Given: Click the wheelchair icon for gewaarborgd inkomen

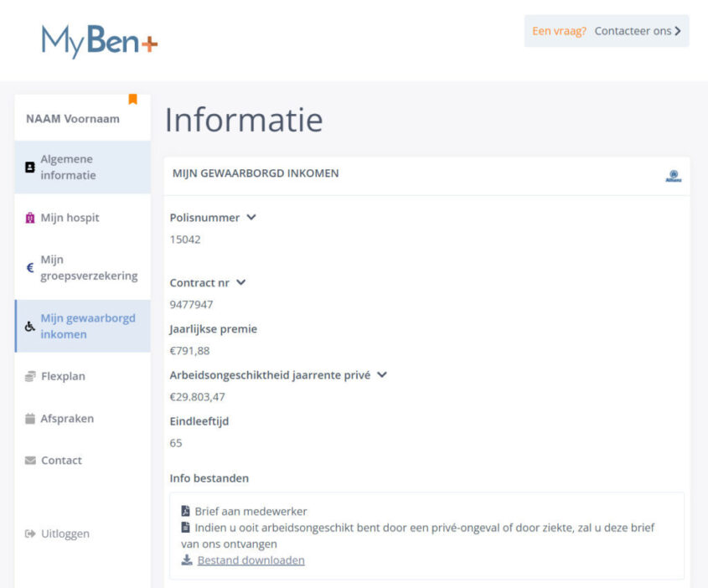Looking at the screenshot, I should [30, 327].
